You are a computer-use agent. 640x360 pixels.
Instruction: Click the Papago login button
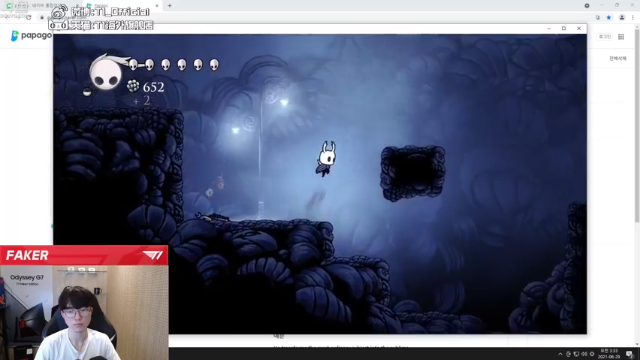pyautogui.click(x=604, y=37)
